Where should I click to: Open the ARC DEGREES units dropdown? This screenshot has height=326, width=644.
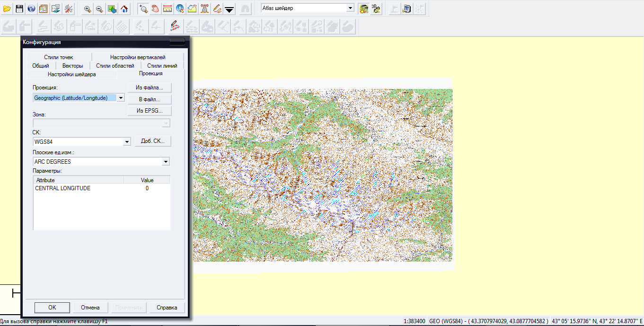[x=166, y=162]
